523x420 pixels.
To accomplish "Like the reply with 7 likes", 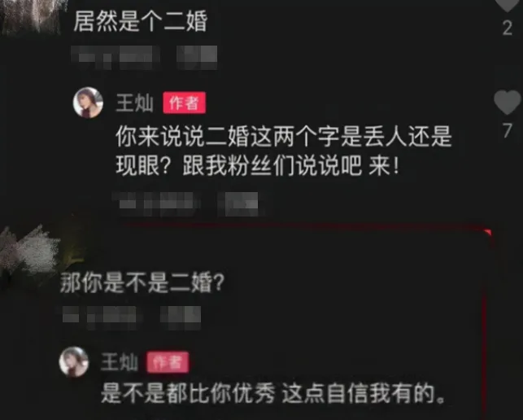I will (507, 103).
